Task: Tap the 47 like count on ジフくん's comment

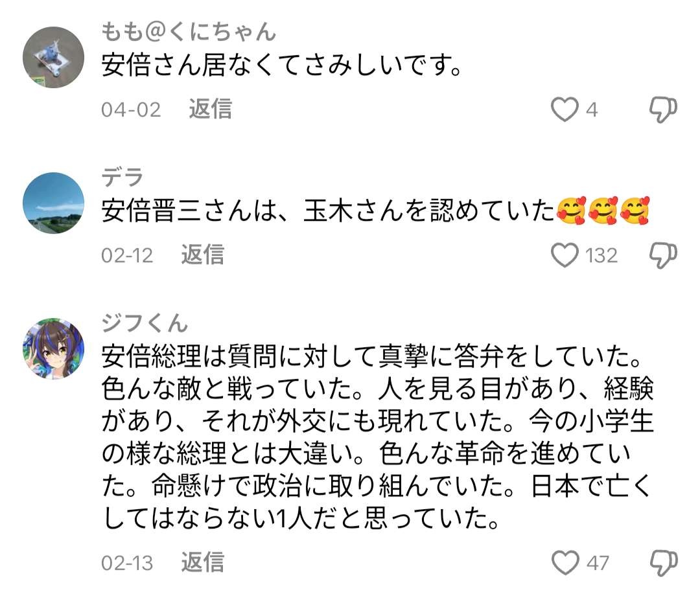Action: [x=598, y=562]
